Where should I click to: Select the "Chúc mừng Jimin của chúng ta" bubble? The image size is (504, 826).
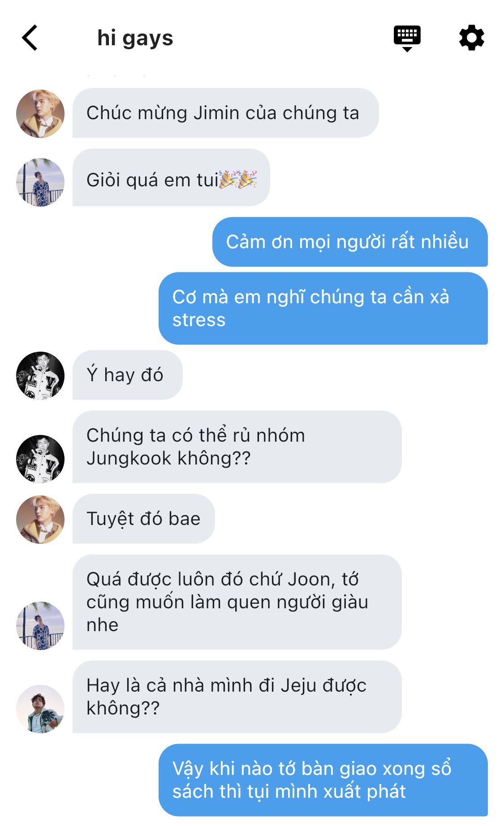tap(225, 113)
